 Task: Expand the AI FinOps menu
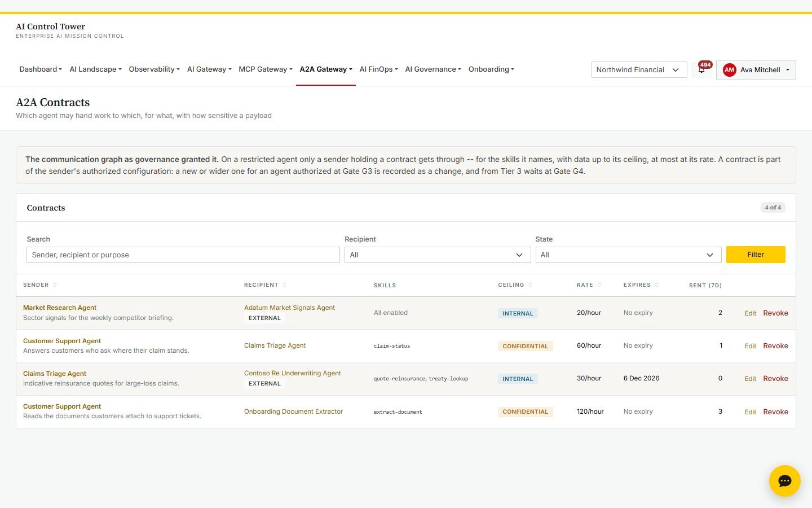point(378,69)
